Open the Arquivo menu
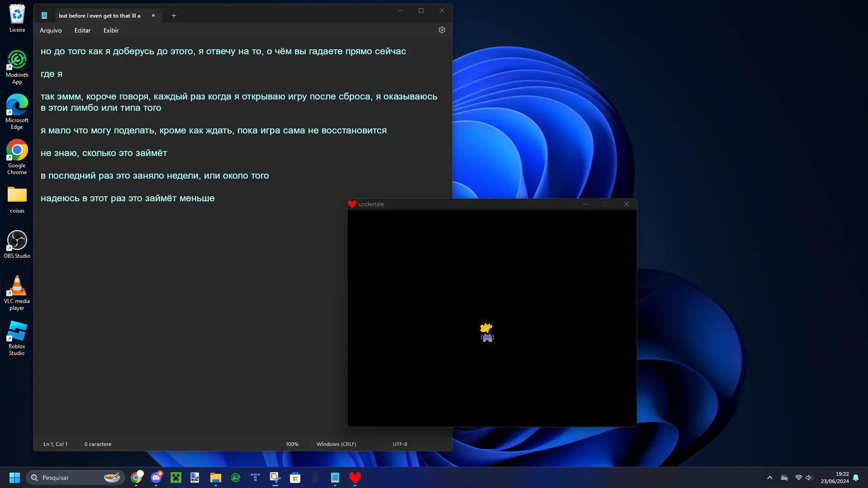This screenshot has height=488, width=868. (x=51, y=30)
